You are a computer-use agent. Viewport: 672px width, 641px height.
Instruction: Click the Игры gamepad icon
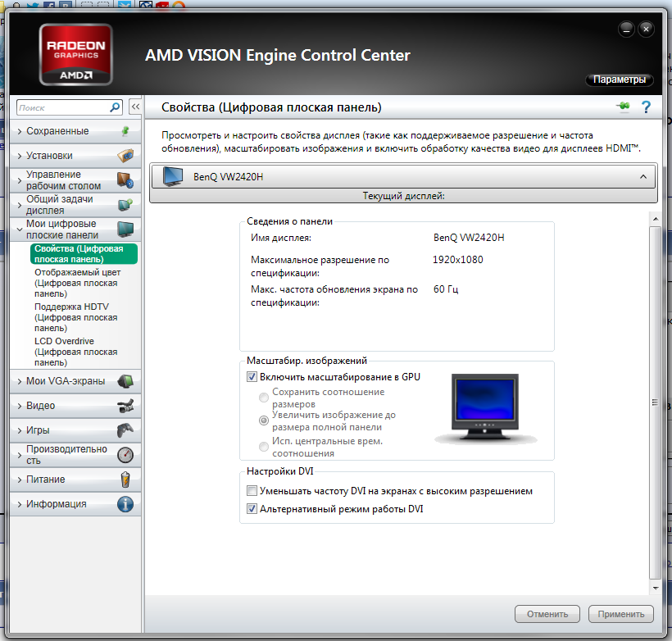click(125, 430)
